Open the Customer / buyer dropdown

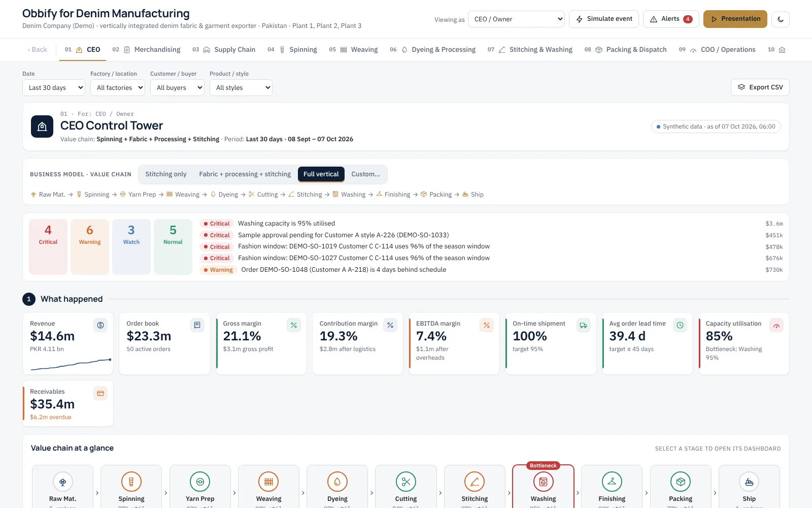[x=177, y=88]
